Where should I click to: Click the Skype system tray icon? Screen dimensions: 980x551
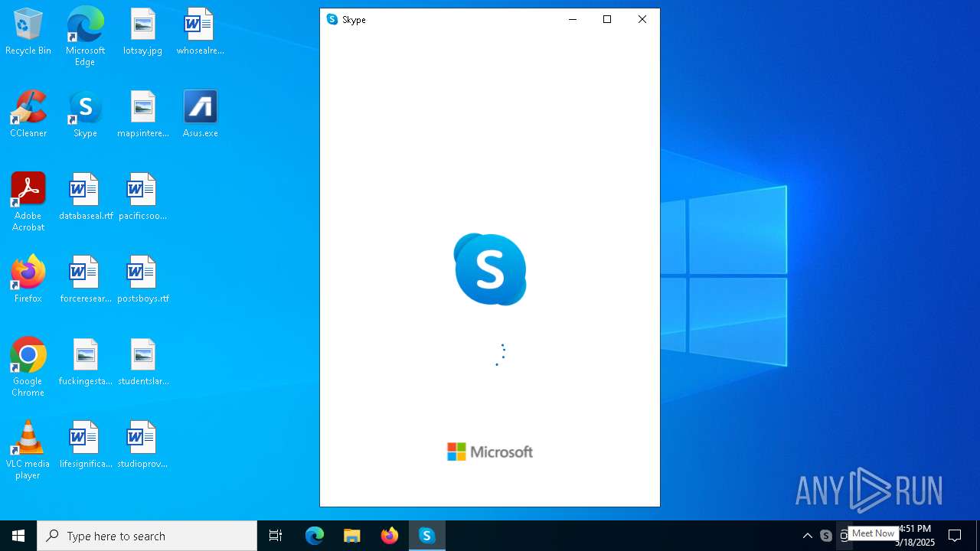[x=826, y=536]
